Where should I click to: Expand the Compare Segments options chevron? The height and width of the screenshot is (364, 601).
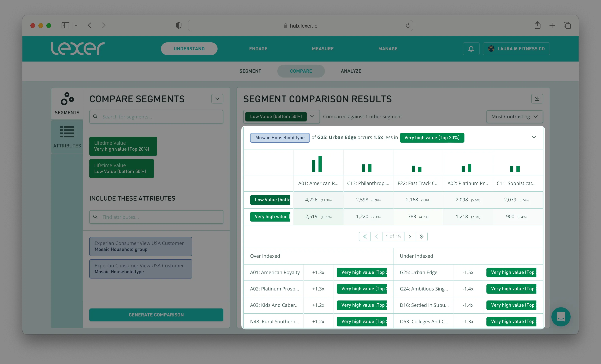pos(217,99)
